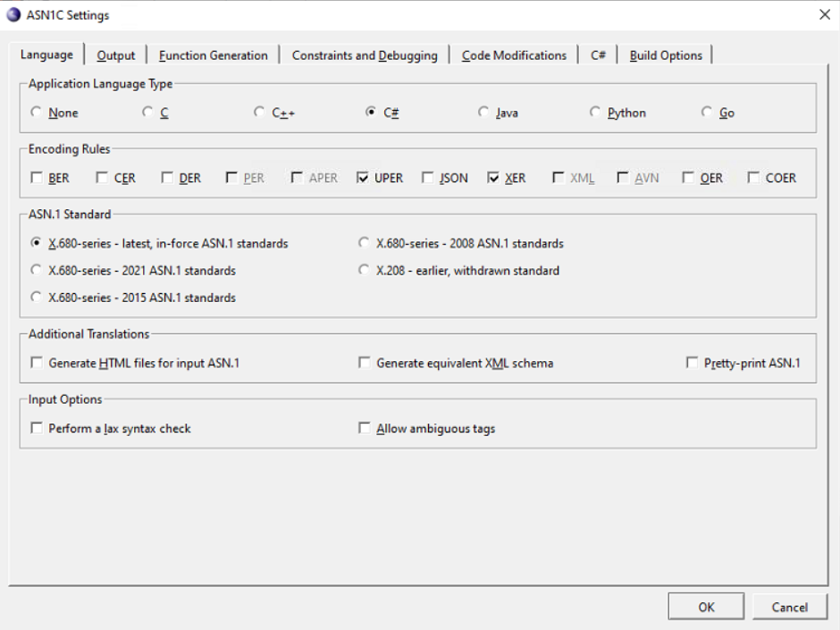The image size is (840, 630).
Task: Enable OER encoding rules checkbox
Action: tap(688, 177)
